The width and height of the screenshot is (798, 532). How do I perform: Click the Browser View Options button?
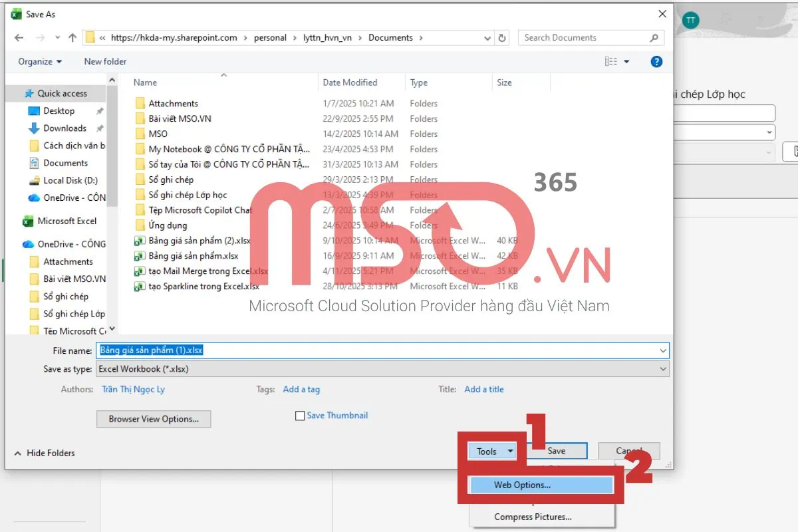[x=153, y=419]
